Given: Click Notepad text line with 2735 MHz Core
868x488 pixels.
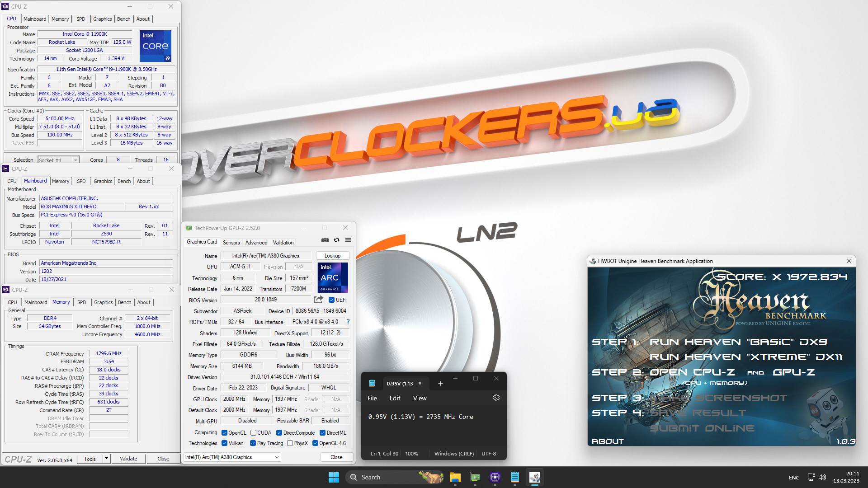Looking at the screenshot, I should click(420, 417).
